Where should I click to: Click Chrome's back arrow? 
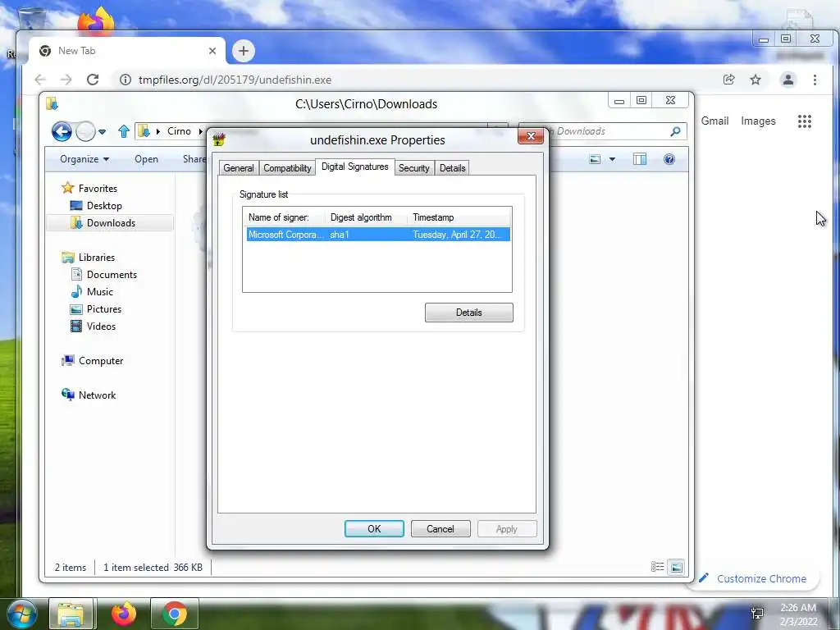(40, 80)
